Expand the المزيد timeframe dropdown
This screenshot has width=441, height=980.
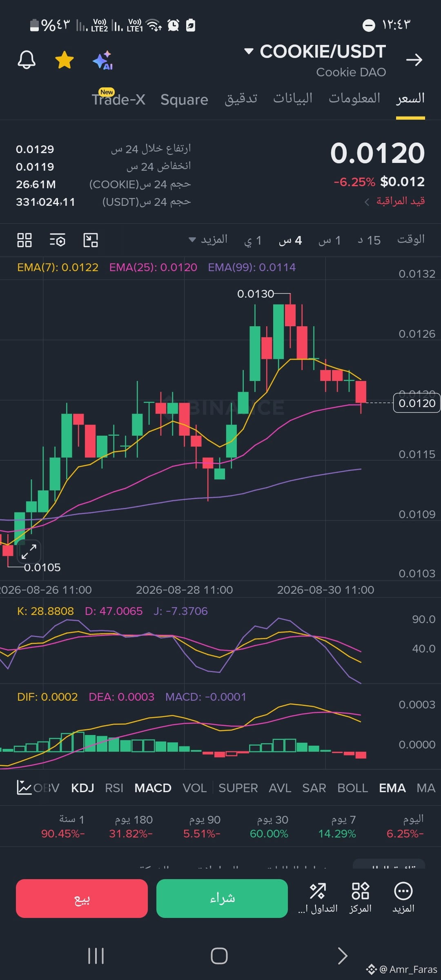click(208, 240)
